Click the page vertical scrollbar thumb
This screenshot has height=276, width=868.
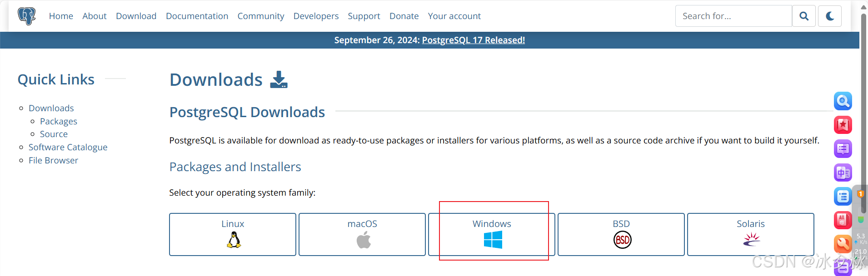[863, 113]
